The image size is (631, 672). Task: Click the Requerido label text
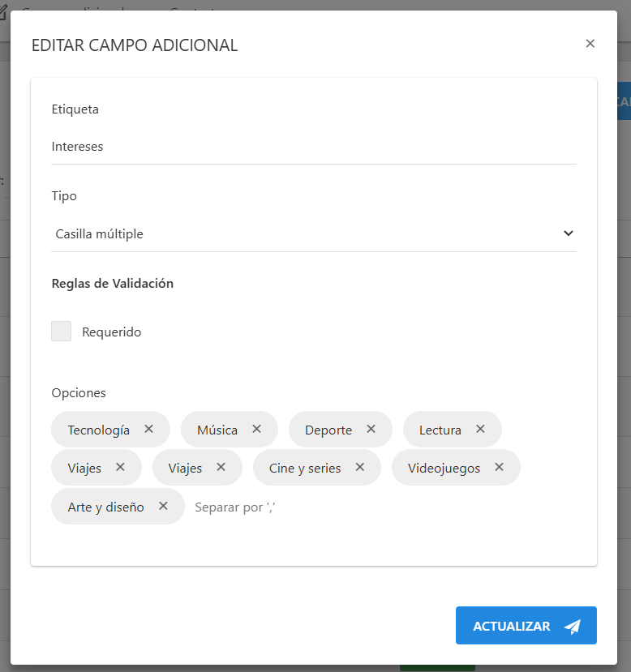coord(111,332)
